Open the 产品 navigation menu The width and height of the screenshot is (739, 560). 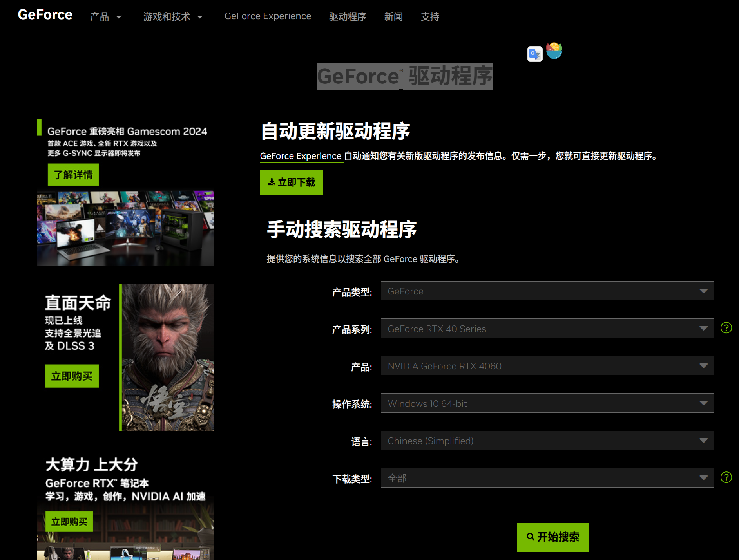(x=106, y=16)
